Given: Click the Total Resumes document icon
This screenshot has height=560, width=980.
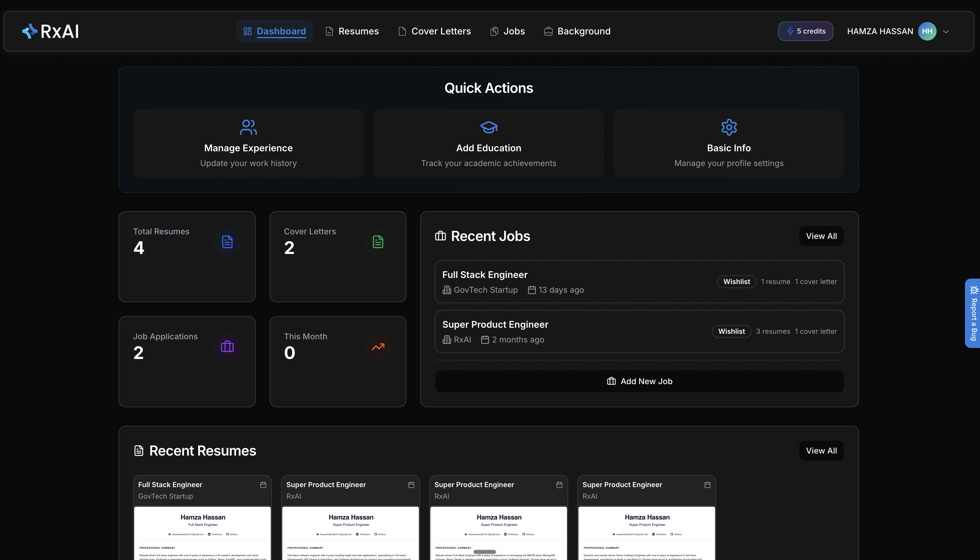Looking at the screenshot, I should coord(227,242).
